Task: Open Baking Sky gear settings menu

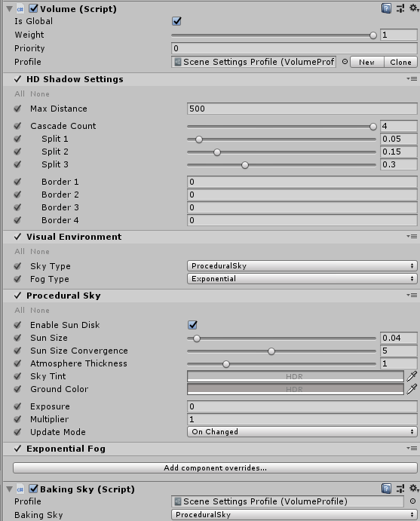Action: tap(414, 488)
